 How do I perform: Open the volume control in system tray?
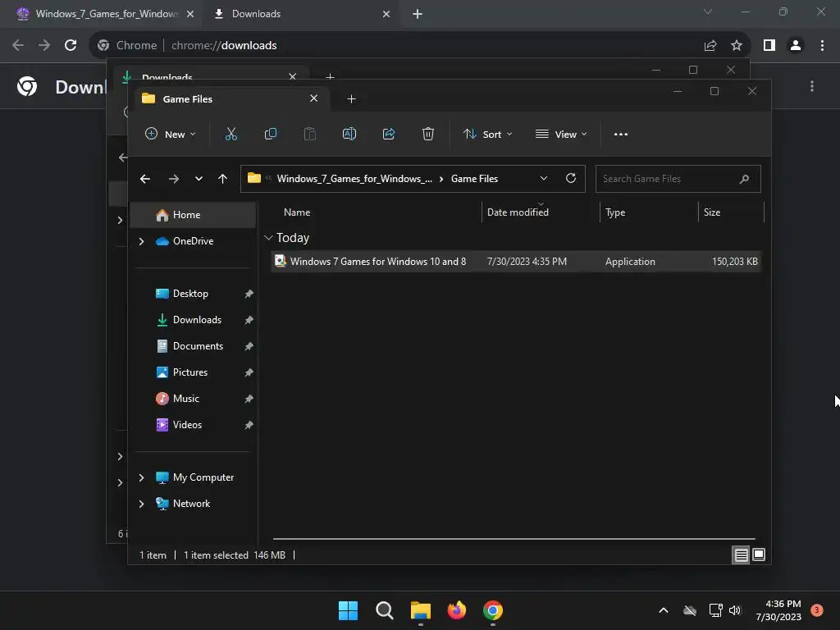pos(735,610)
